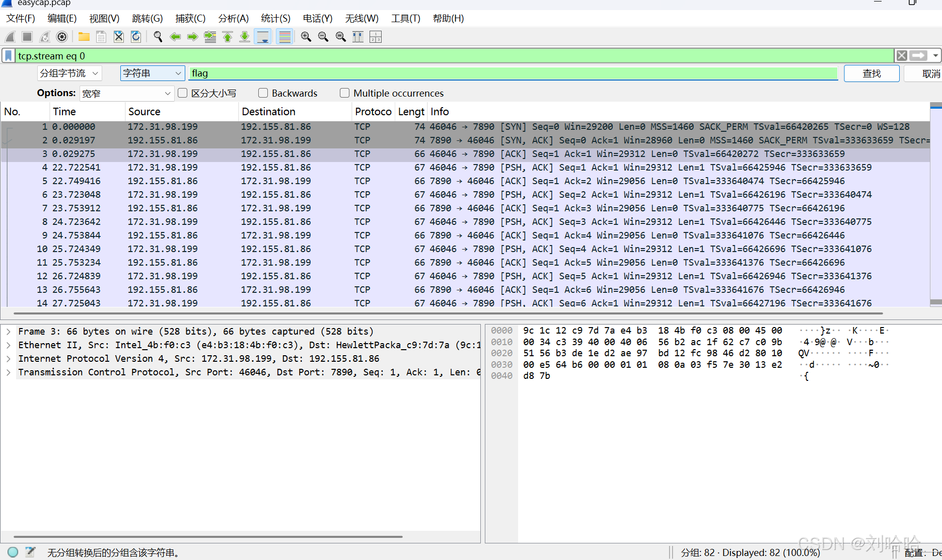Jump to the last packet with the down-arrow icon
Image resolution: width=942 pixels, height=560 pixels.
click(245, 36)
